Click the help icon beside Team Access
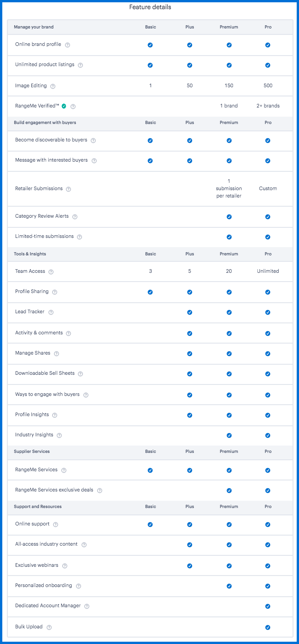 point(51,272)
